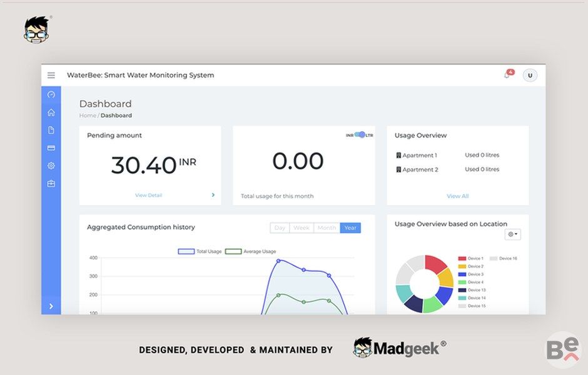The height and width of the screenshot is (375, 588).
Task: Click the View Detail link
Action: [148, 196]
